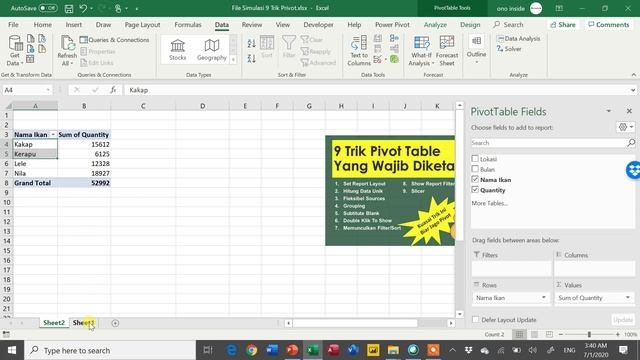640x360 pixels.
Task: Open the PivotTable Analyze tab
Action: click(435, 24)
